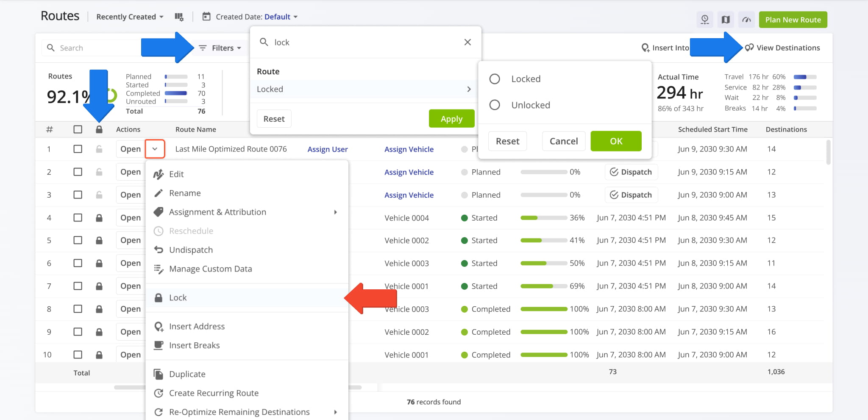
Task: Check the checkbox for route row 6
Action: (x=78, y=263)
